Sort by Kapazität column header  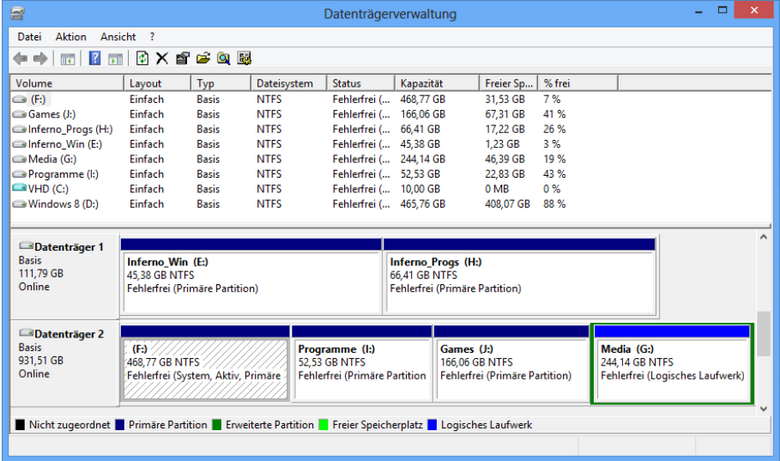tap(437, 83)
